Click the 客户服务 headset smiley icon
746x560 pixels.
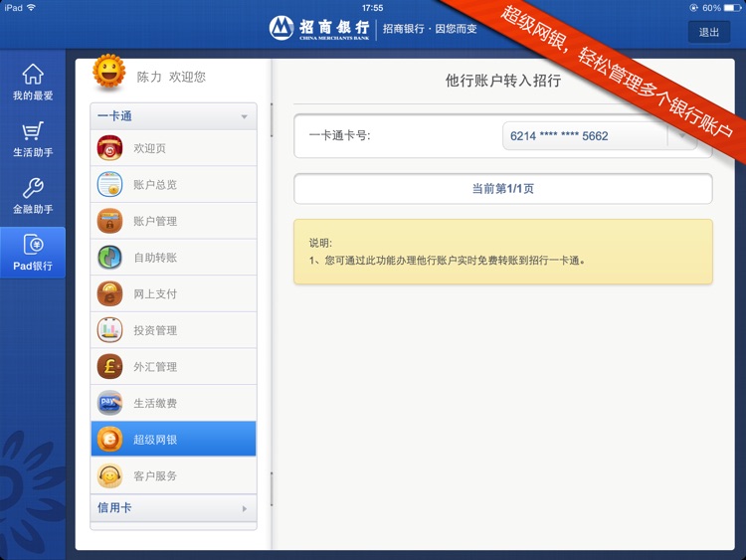click(x=109, y=475)
